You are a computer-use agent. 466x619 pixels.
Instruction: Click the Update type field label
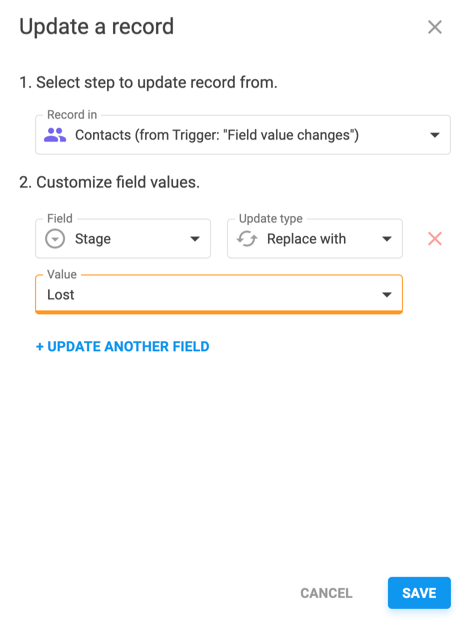click(x=271, y=218)
